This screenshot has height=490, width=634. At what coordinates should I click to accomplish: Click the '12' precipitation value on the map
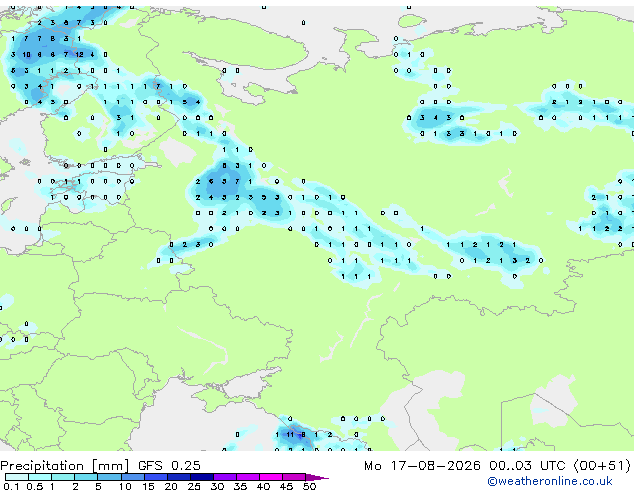[x=79, y=55]
